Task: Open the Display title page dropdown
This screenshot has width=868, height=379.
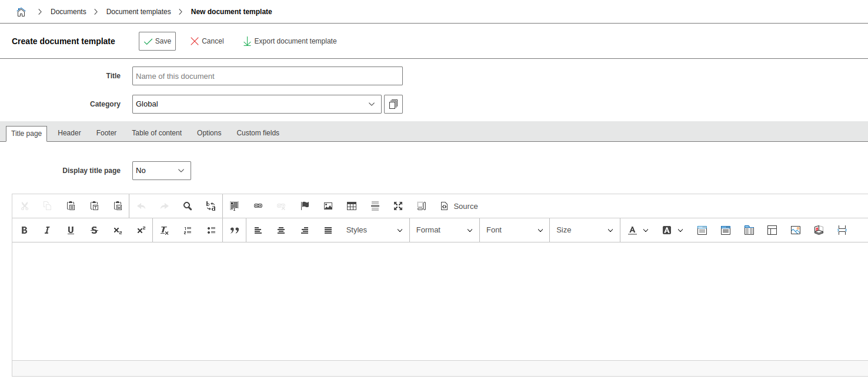Action: coord(162,171)
